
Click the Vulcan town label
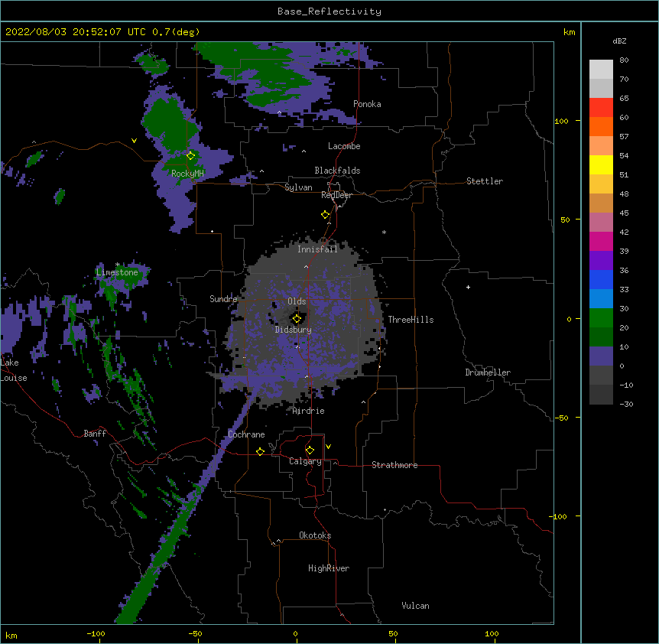pyautogui.click(x=415, y=606)
